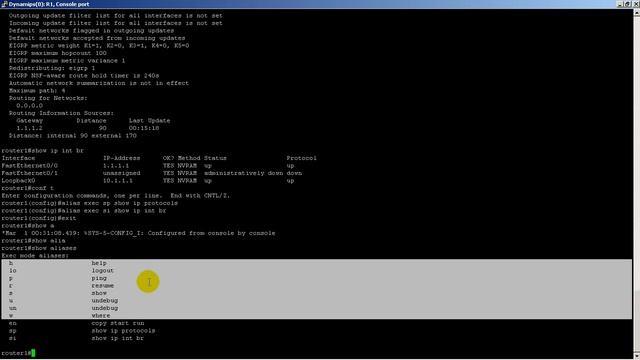Click the Last Update 00:15:18 value
Screen dimensions: 640x360
[144, 128]
